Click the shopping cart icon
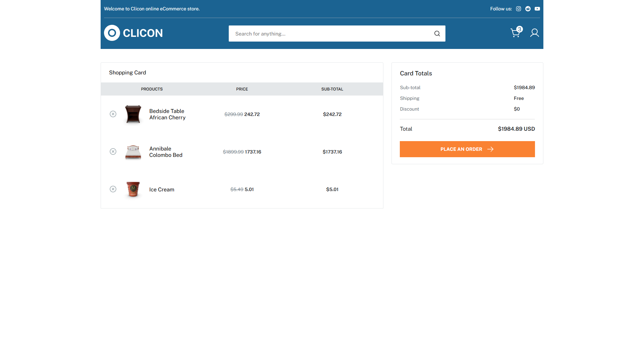644x362 pixels. click(x=515, y=33)
